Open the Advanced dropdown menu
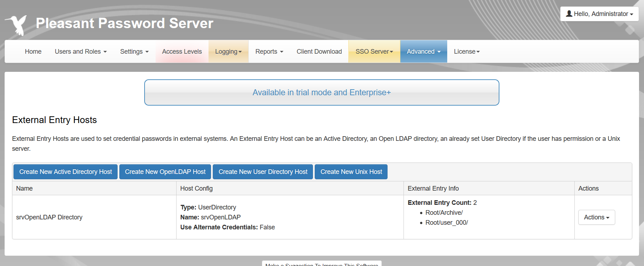The image size is (644, 266). click(x=423, y=52)
